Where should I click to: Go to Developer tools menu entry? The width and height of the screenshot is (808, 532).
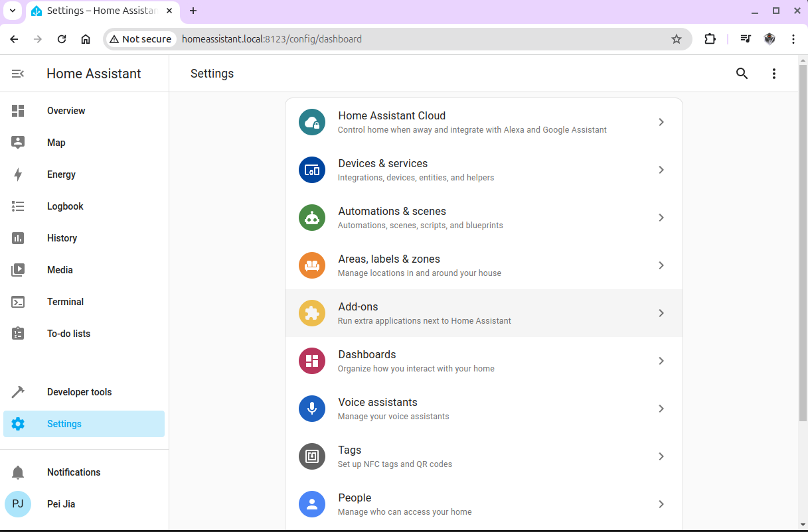click(84, 392)
